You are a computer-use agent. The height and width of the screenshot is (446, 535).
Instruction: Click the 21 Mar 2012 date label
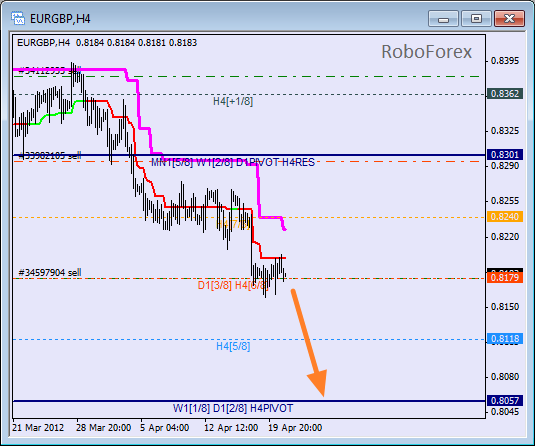38,428
